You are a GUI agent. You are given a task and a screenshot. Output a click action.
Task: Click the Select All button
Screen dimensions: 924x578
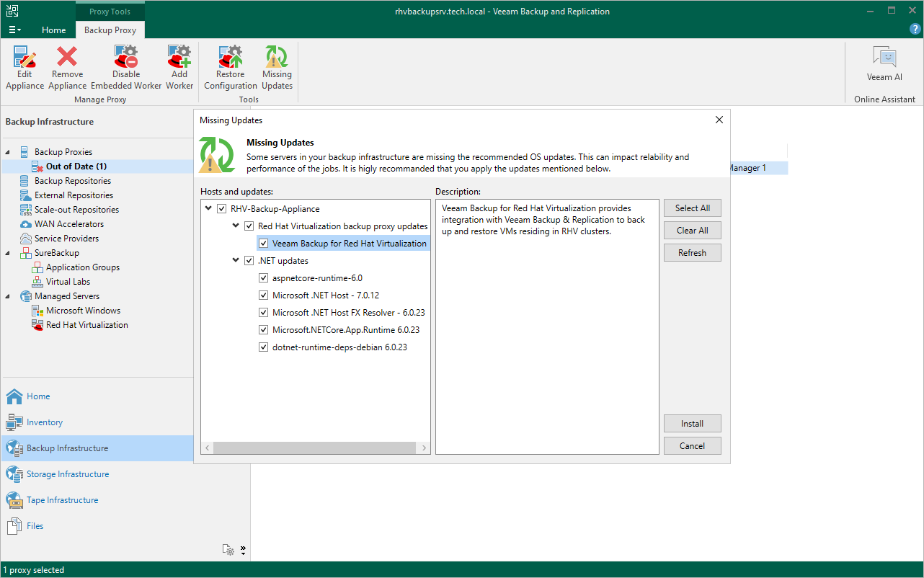click(693, 208)
